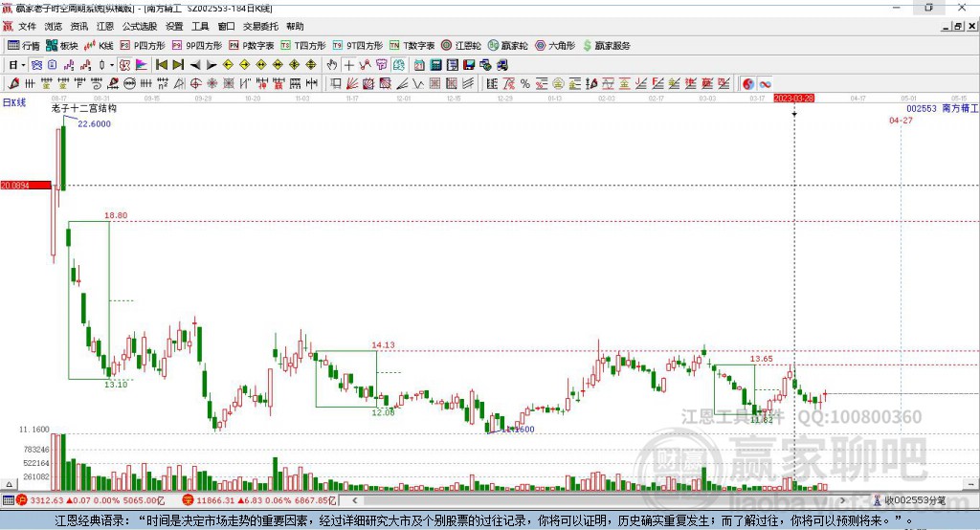Jump to first bar with skip-back icon
This screenshot has height=530, width=980.
point(161,65)
